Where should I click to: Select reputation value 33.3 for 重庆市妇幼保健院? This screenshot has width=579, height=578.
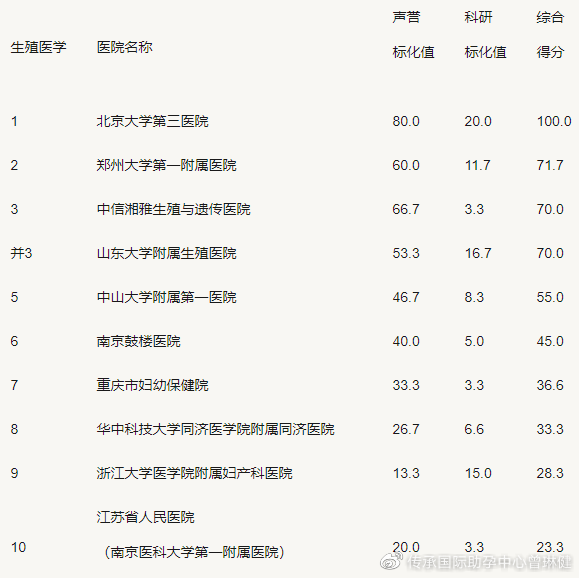406,385
